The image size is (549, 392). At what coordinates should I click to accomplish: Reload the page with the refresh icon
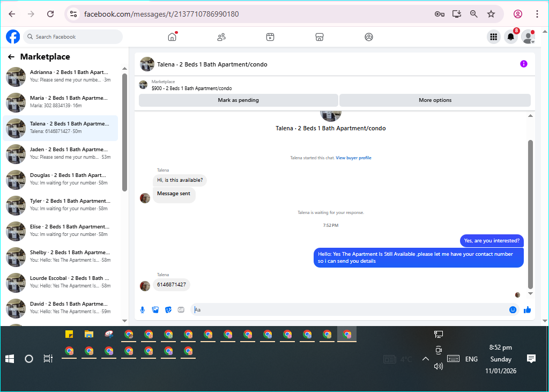50,14
